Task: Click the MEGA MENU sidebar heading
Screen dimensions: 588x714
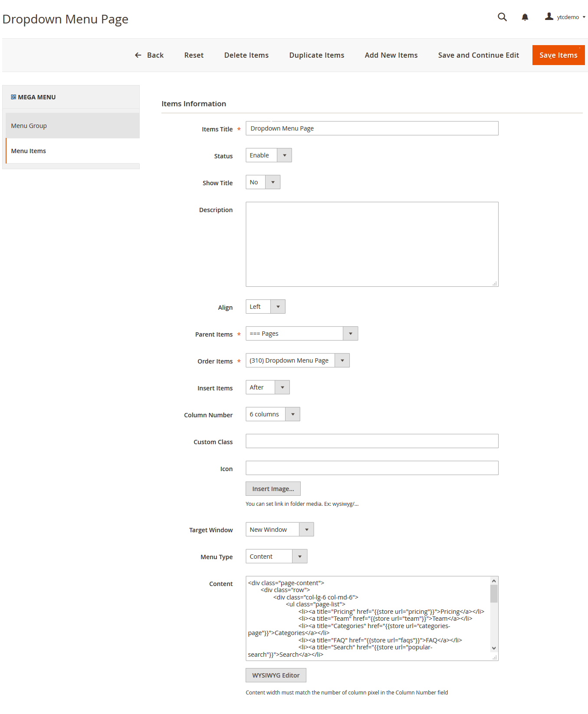Action: point(37,97)
